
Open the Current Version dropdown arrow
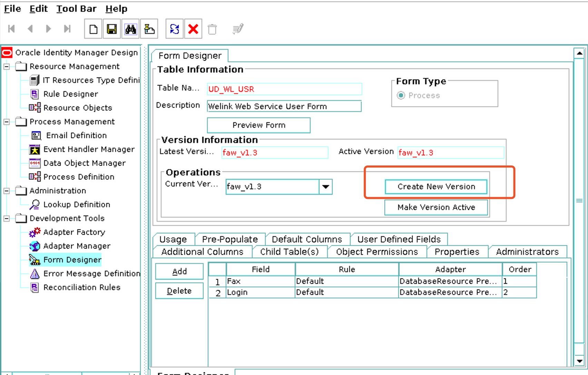pyautogui.click(x=325, y=187)
